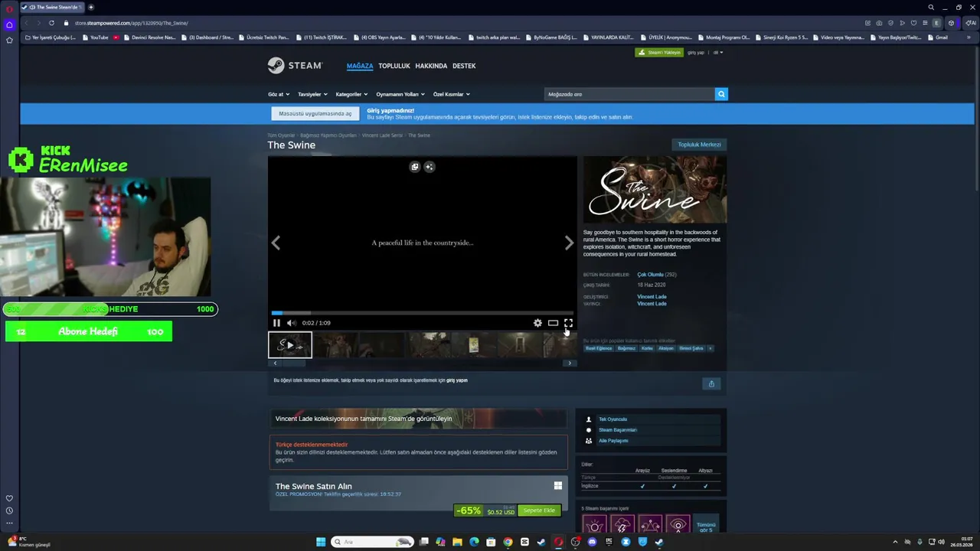The width and height of the screenshot is (980, 551).
Task: Click the giriş yap login link
Action: pos(696,53)
